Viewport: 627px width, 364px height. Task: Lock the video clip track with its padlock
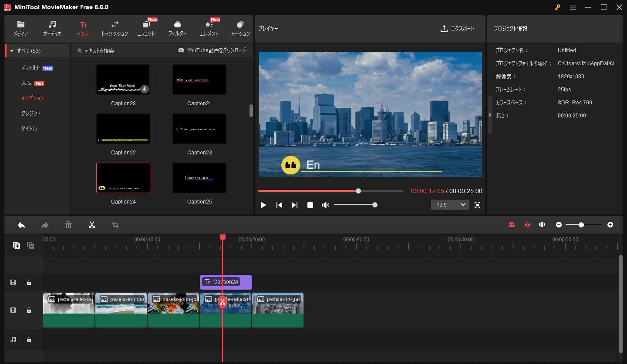point(29,310)
